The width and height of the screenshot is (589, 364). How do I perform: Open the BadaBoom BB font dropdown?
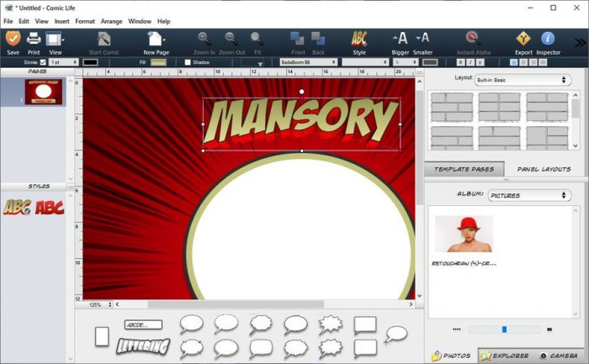click(x=308, y=62)
